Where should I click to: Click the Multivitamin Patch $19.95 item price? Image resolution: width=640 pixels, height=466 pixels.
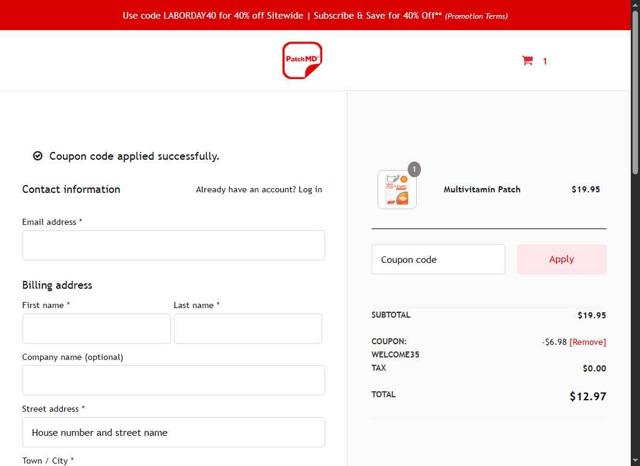pyautogui.click(x=586, y=189)
